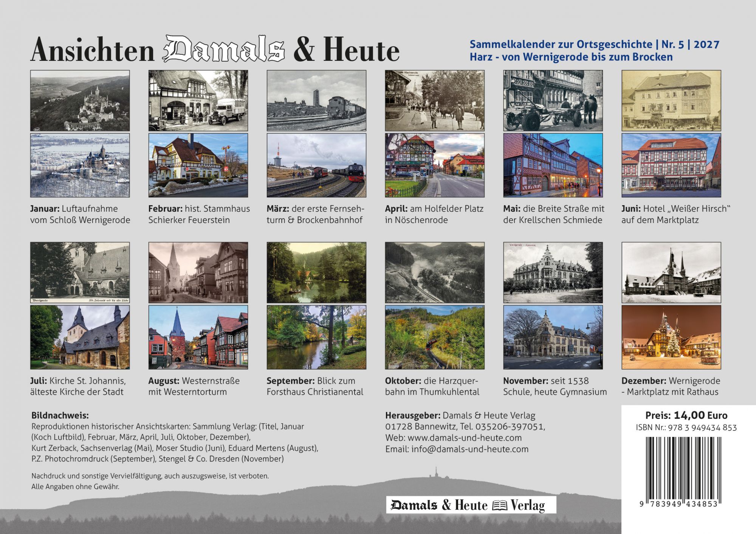Viewport: 756px width, 534px height.
Task: Select the modern September Christianental pond photo
Action: point(316,337)
